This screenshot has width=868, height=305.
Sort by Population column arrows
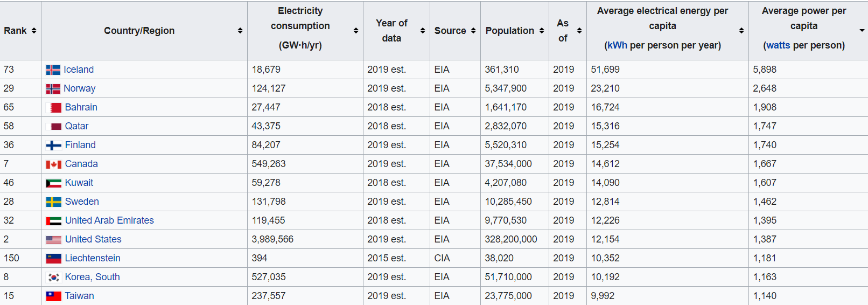542,31
